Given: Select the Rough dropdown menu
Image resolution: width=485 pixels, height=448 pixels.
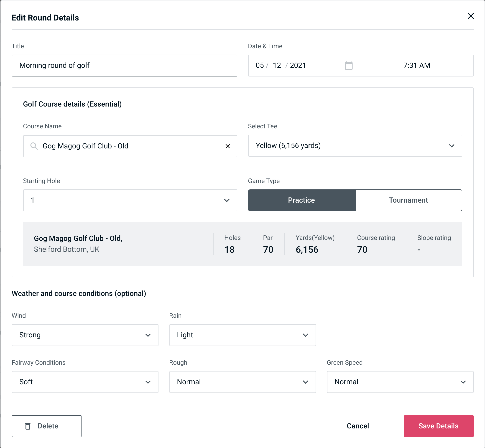Looking at the screenshot, I should tap(242, 382).
